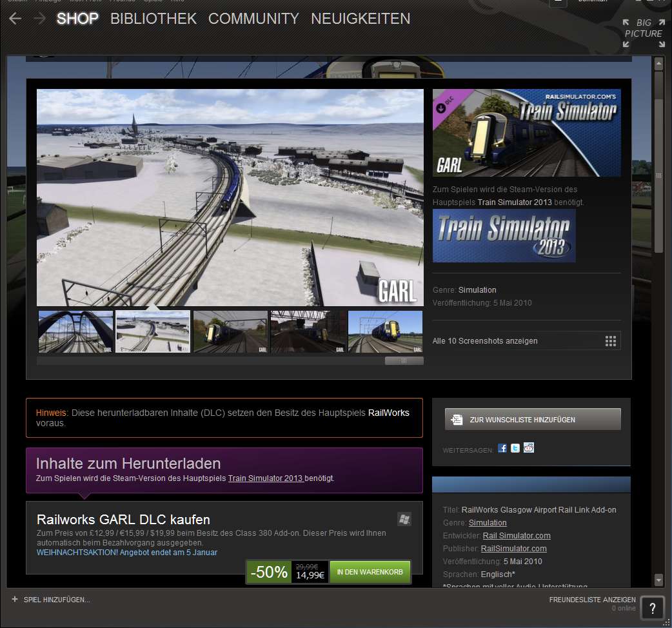Switch to Big Picture mode

point(643,33)
